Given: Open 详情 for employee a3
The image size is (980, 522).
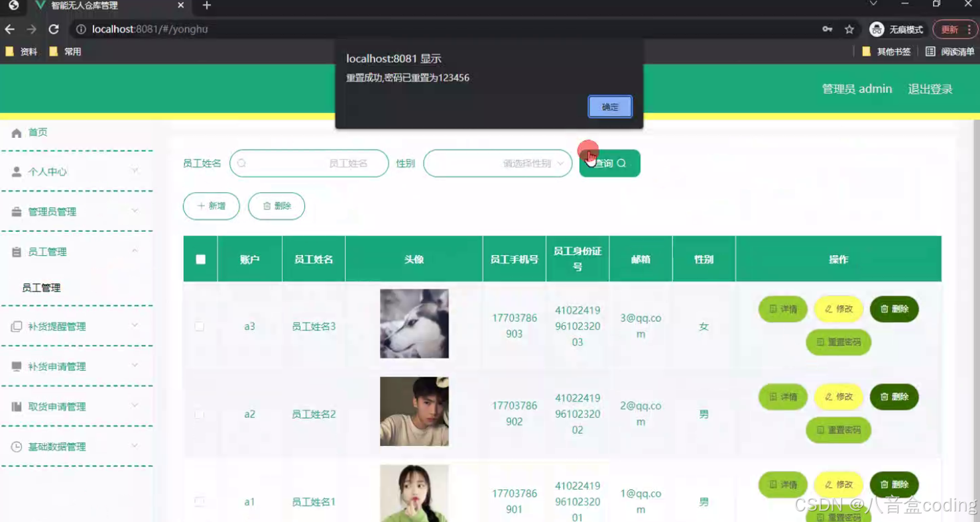Looking at the screenshot, I should pyautogui.click(x=783, y=309).
